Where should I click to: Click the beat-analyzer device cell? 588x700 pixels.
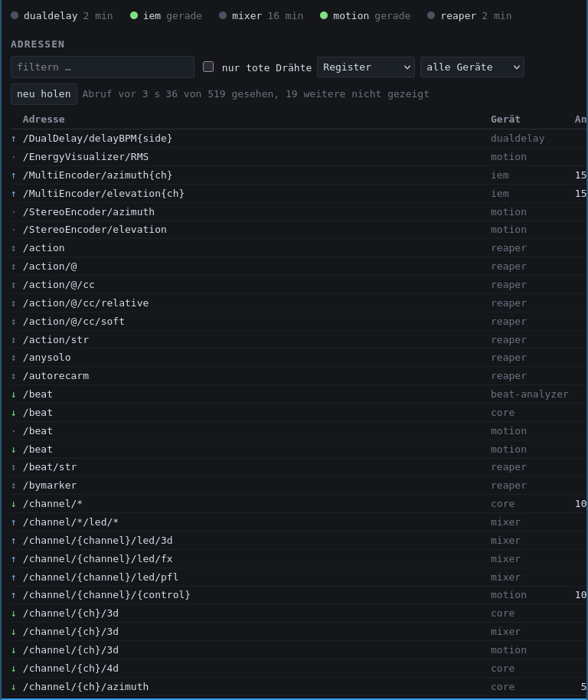tap(530, 394)
